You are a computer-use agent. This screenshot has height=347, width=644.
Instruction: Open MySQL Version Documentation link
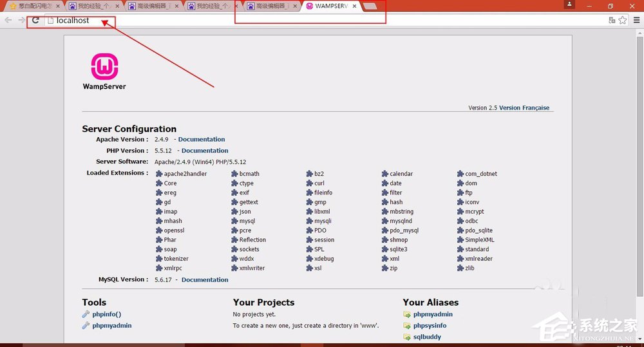[205, 280]
